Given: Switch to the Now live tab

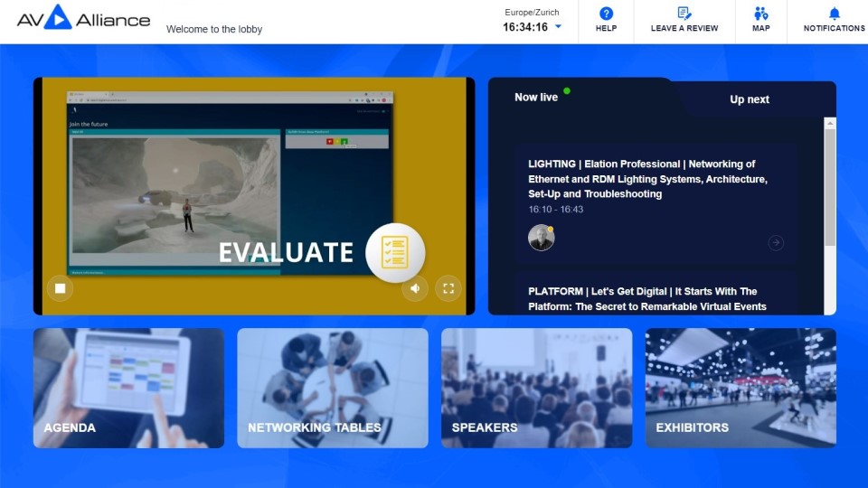Looking at the screenshot, I should tap(536, 98).
